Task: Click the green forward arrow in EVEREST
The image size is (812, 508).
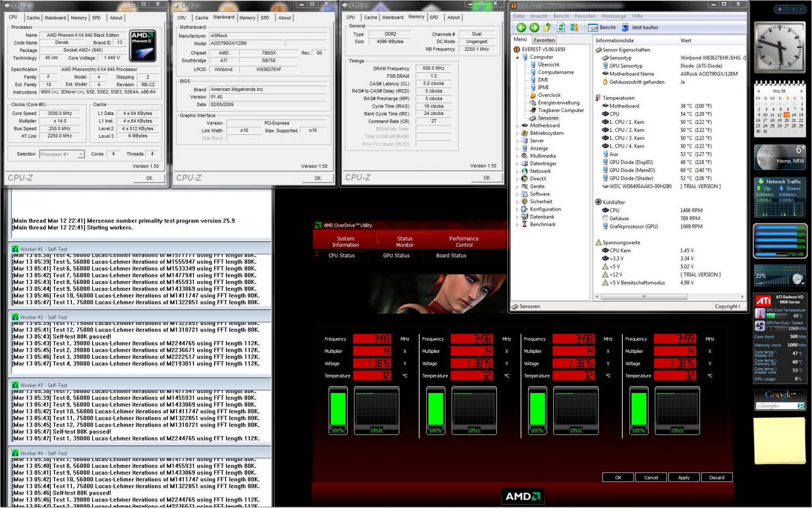Action: click(x=534, y=28)
